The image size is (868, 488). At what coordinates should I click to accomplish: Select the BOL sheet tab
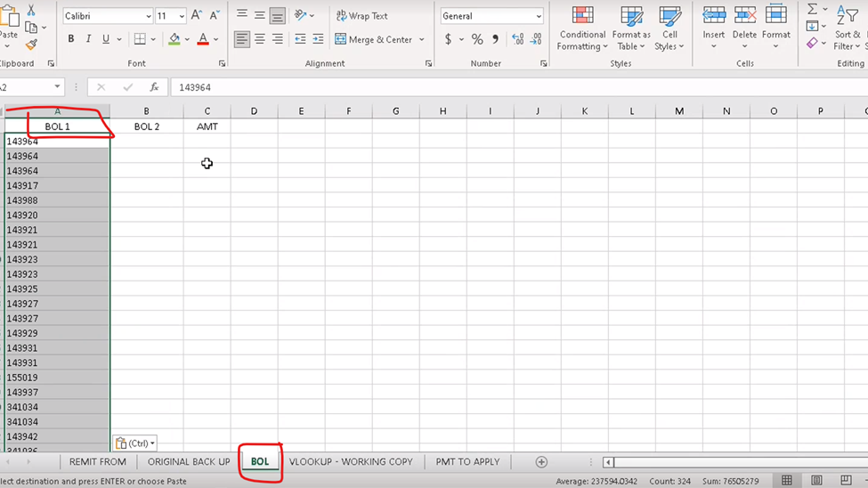pyautogui.click(x=260, y=461)
